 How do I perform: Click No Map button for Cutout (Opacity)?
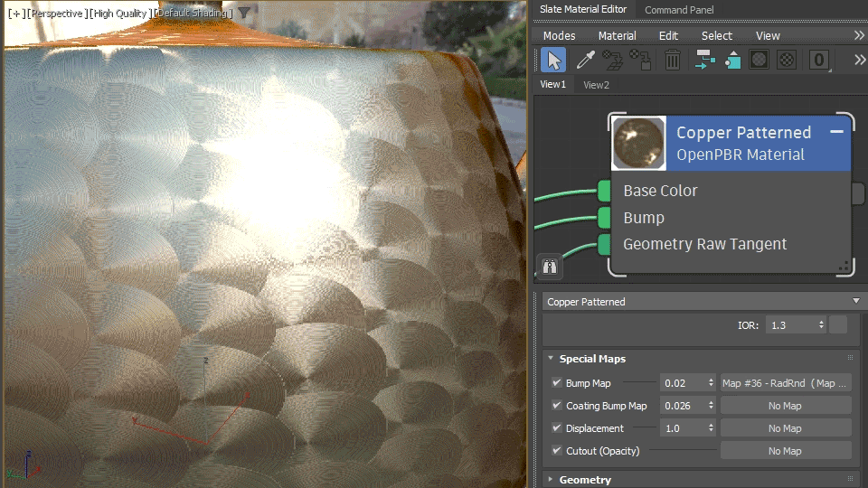click(x=785, y=451)
